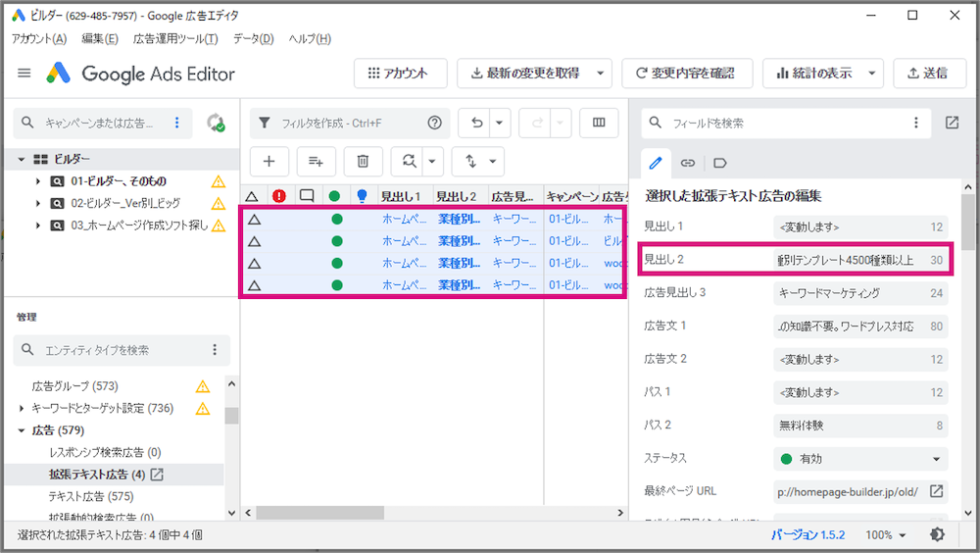
Task: Switch to the pencil edit tab
Action: pos(656,164)
